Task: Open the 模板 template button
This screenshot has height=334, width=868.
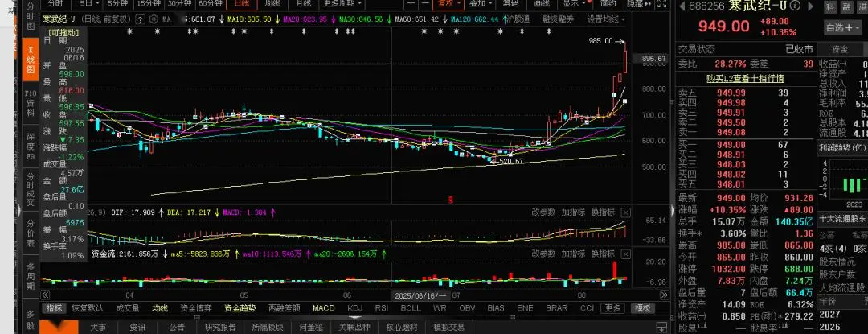Action: point(643,308)
